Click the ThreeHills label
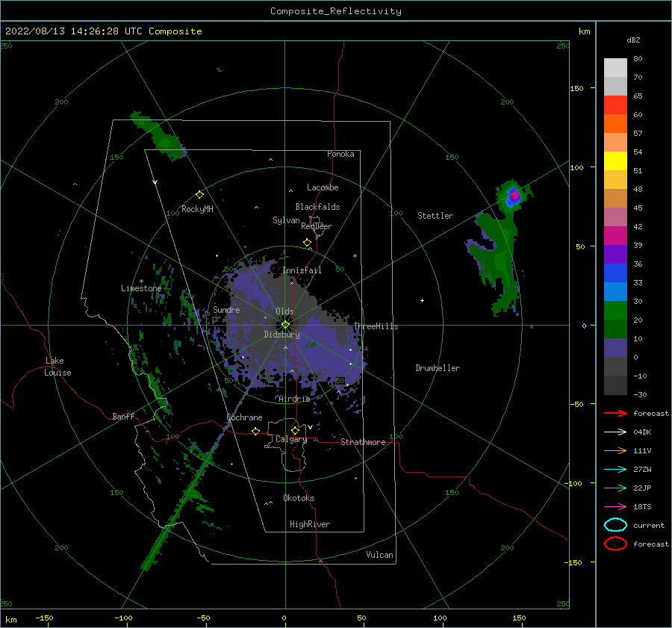This screenshot has height=628, width=672. coord(376,326)
